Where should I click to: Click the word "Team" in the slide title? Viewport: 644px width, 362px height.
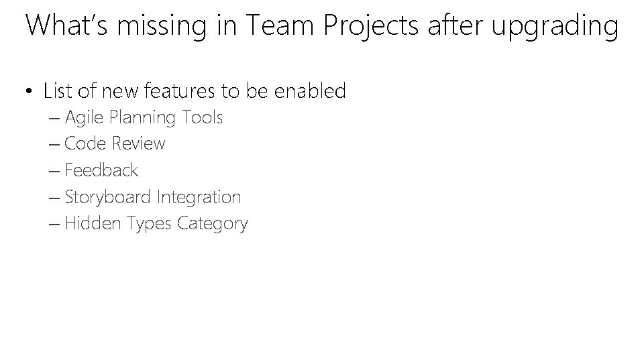280,25
